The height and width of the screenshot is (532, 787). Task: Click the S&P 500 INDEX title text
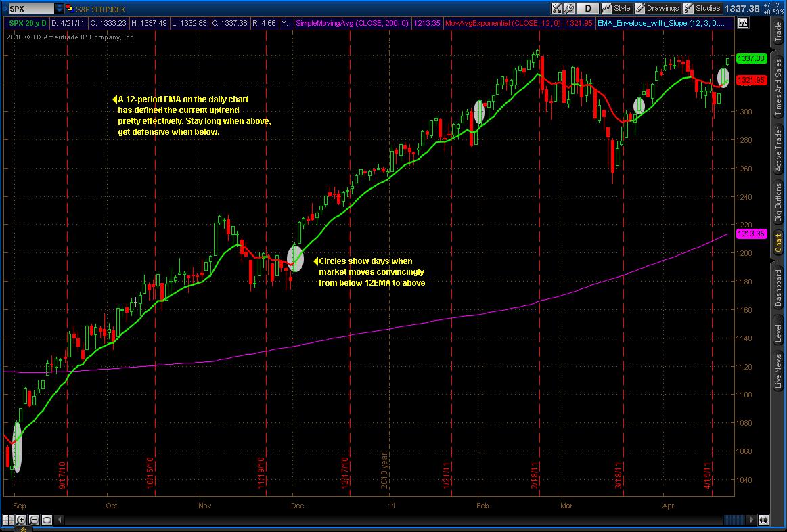click(x=101, y=9)
